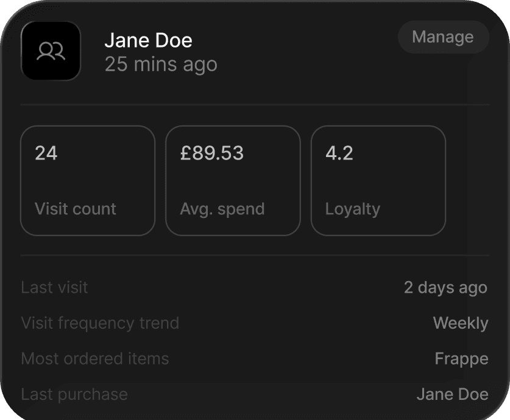The height and width of the screenshot is (420, 510).
Task: Select the Visit frequency trend row label
Action: pyautogui.click(x=100, y=323)
